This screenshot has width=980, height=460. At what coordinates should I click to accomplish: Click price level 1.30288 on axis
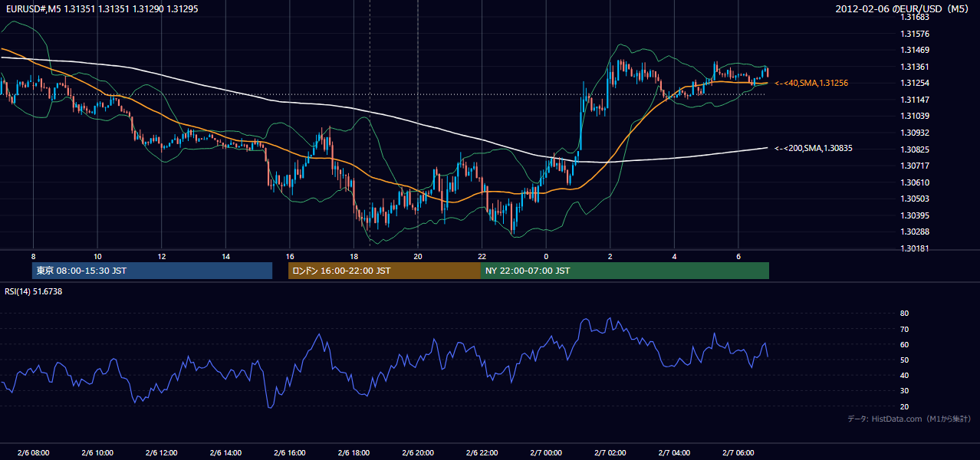(916, 232)
